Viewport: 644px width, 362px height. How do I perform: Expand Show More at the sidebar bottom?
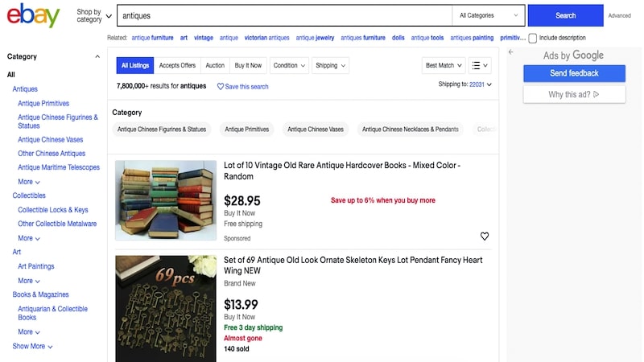pyautogui.click(x=32, y=346)
